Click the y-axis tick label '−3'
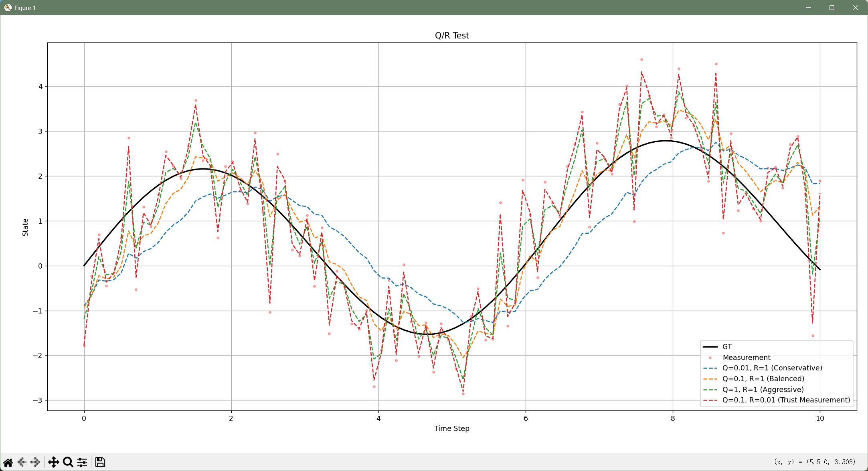The width and height of the screenshot is (868, 471). [x=37, y=400]
